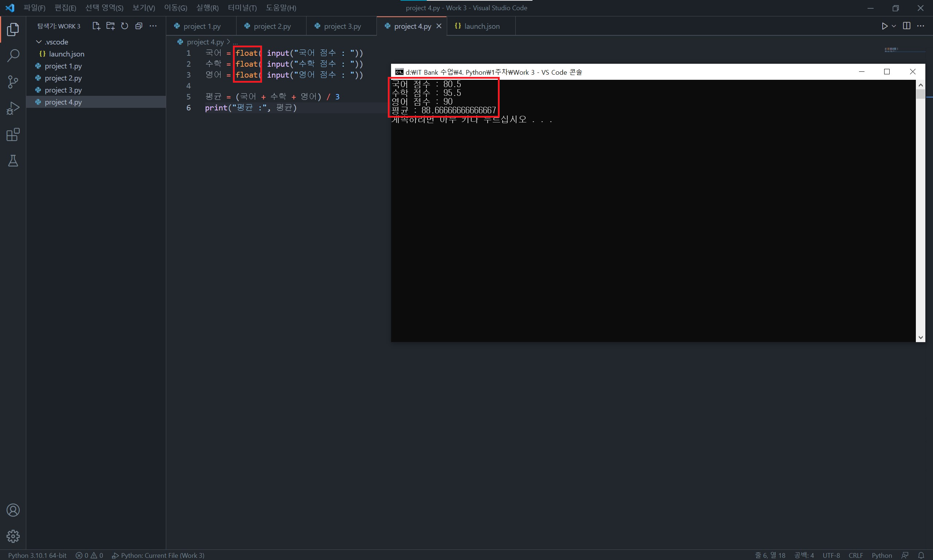Switch to the project 2.py tab

click(x=272, y=26)
